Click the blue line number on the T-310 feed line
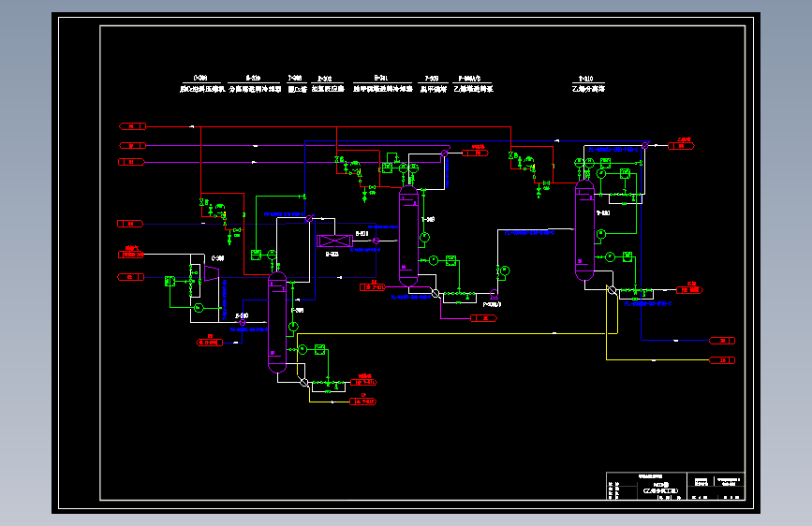Viewport: 812px width, 526px height. point(529,233)
